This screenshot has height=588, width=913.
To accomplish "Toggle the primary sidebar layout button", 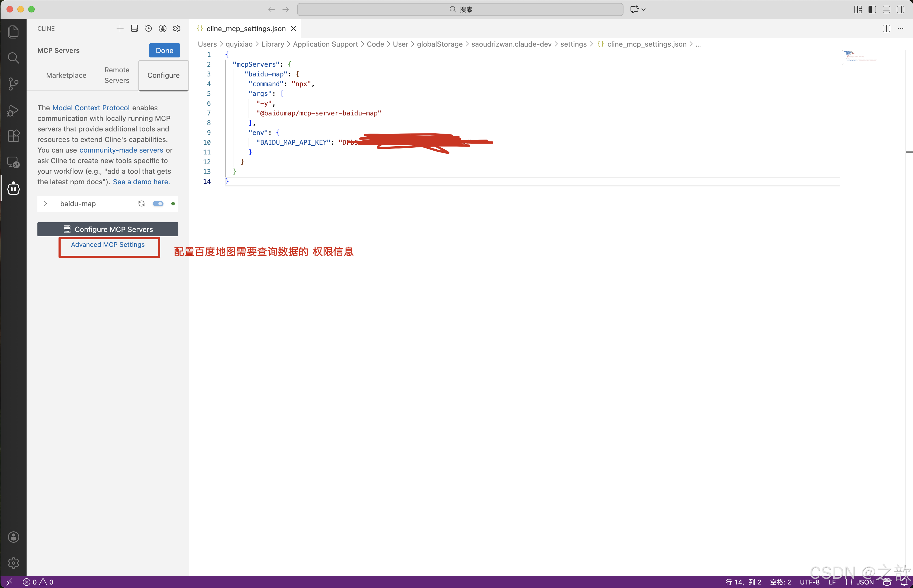I will click(872, 9).
